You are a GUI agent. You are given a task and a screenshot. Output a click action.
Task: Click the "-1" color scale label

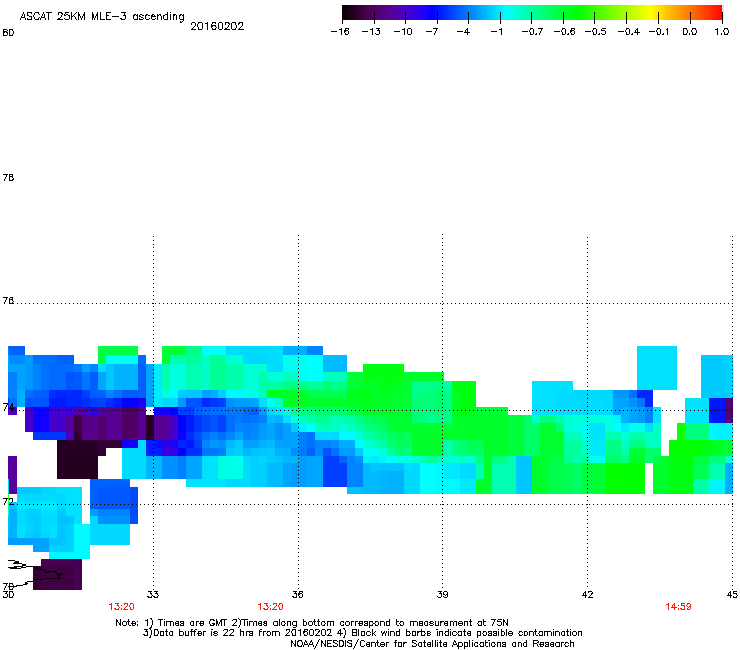coord(496,32)
